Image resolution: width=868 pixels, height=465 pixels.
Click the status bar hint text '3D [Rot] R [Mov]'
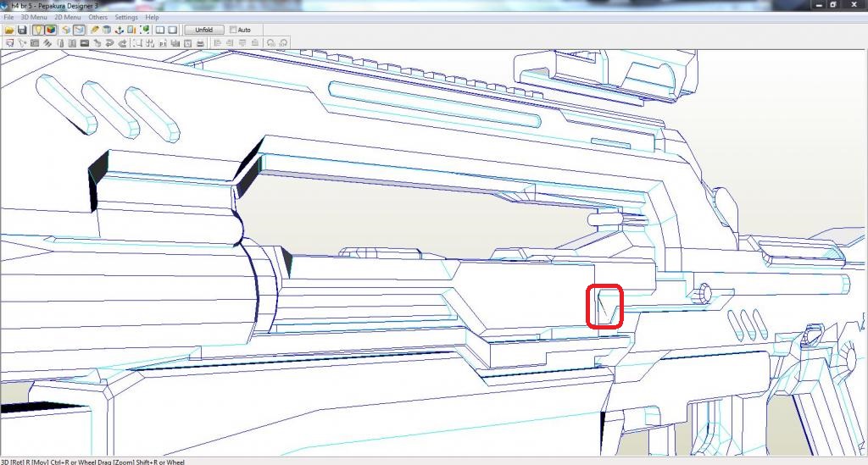tap(25, 462)
